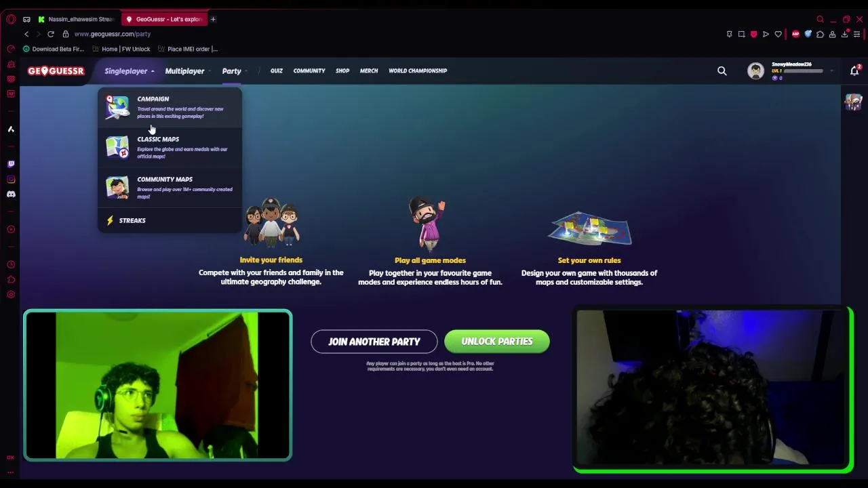
Task: Open sidebar settings gear icon
Action: (x=11, y=294)
